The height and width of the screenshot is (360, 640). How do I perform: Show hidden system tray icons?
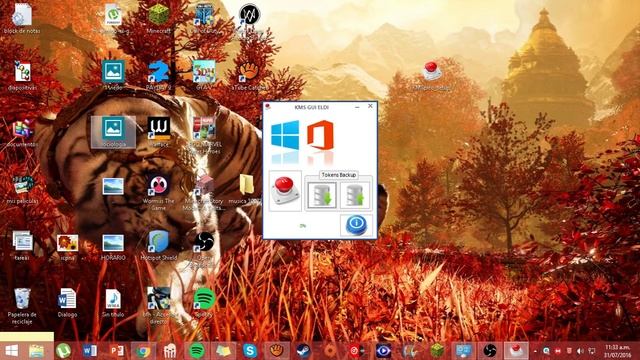coord(535,351)
